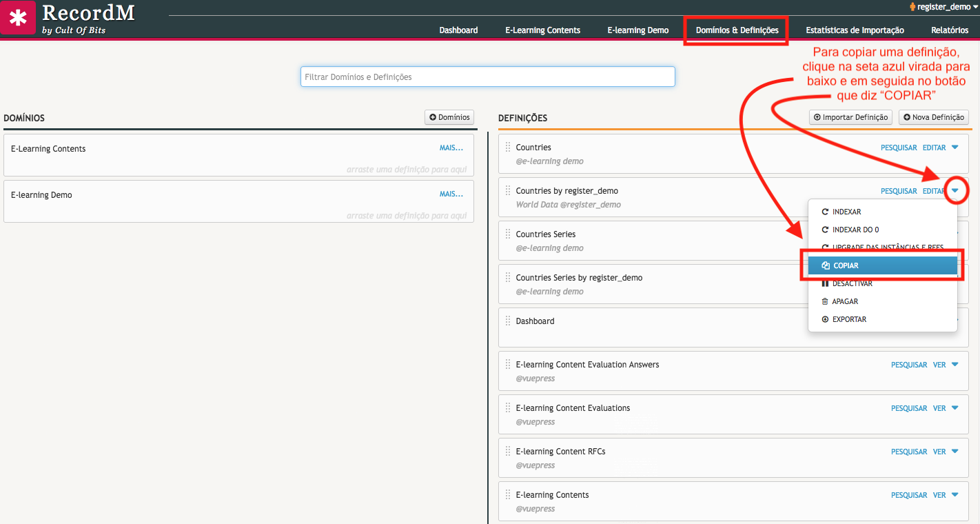Choose DESACTIVAR from the definition menu

click(883, 283)
